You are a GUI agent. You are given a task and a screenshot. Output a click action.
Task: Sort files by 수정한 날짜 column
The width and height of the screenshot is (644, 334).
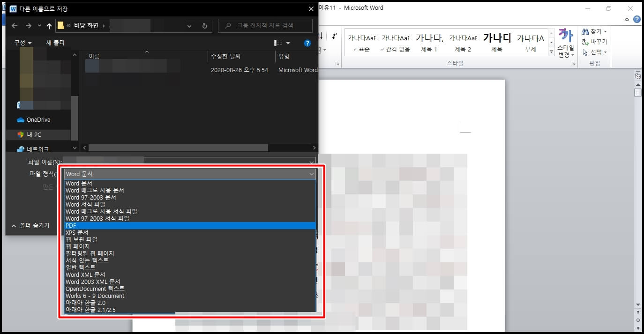[226, 56]
